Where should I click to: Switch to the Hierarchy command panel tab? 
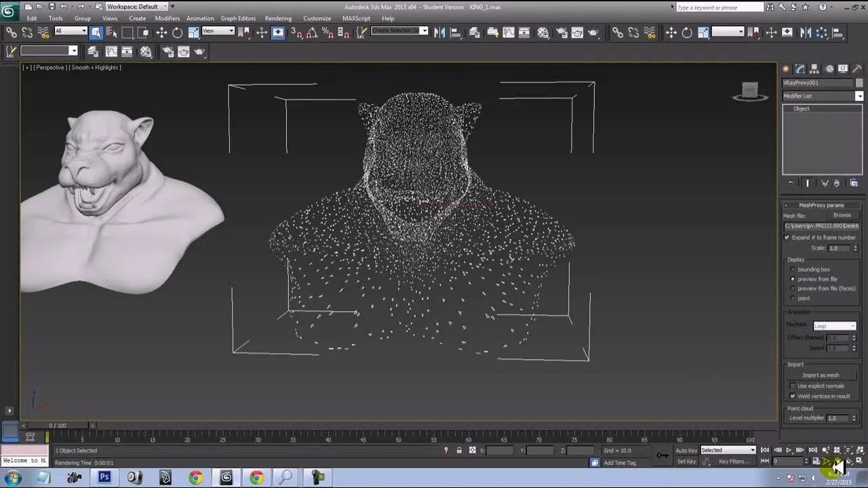pyautogui.click(x=814, y=68)
